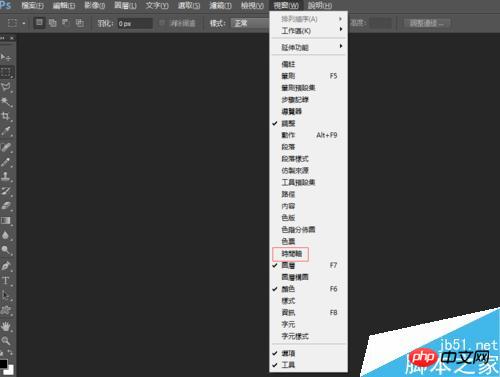
Task: Select the Move tool
Action: [6, 57]
